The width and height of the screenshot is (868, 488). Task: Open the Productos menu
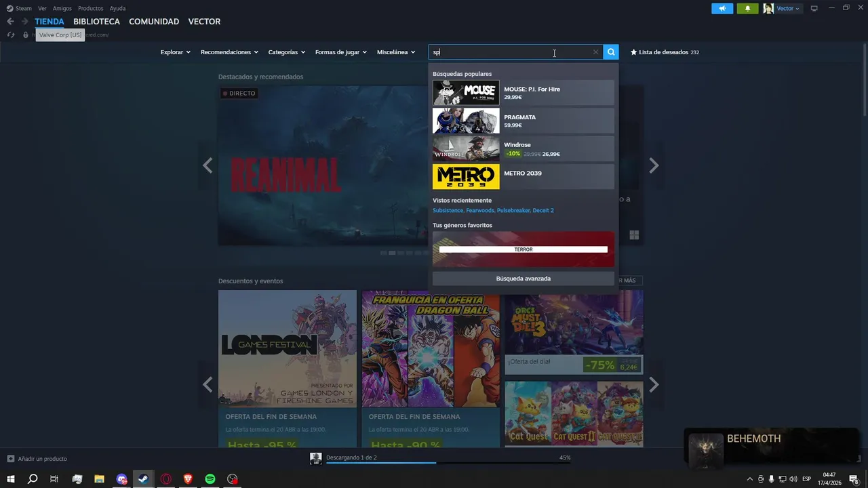91,8
